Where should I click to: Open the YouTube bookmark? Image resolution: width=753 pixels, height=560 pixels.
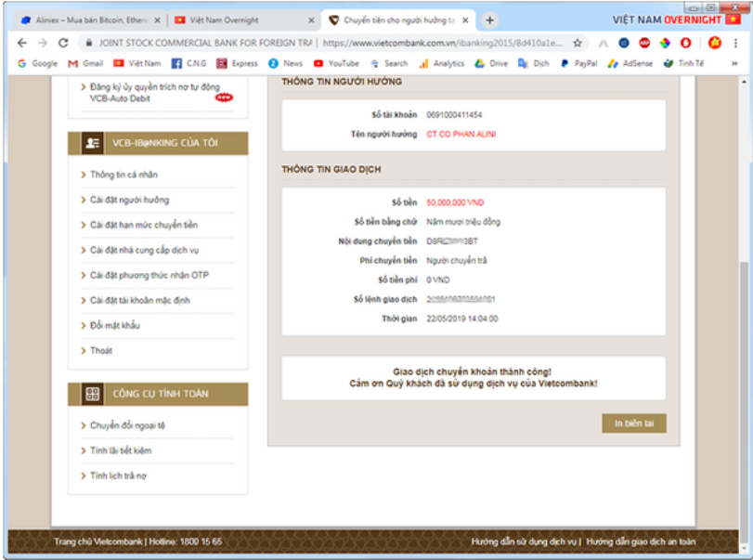point(336,63)
